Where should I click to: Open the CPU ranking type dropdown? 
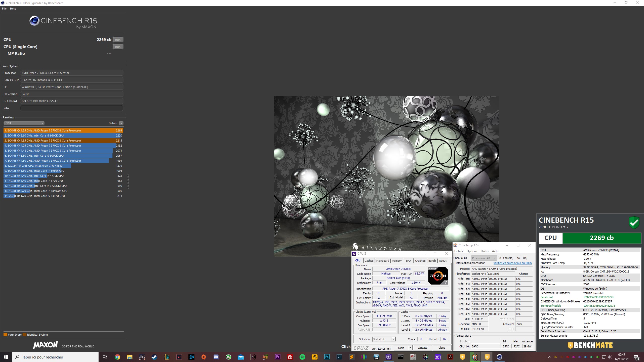[x=24, y=123]
